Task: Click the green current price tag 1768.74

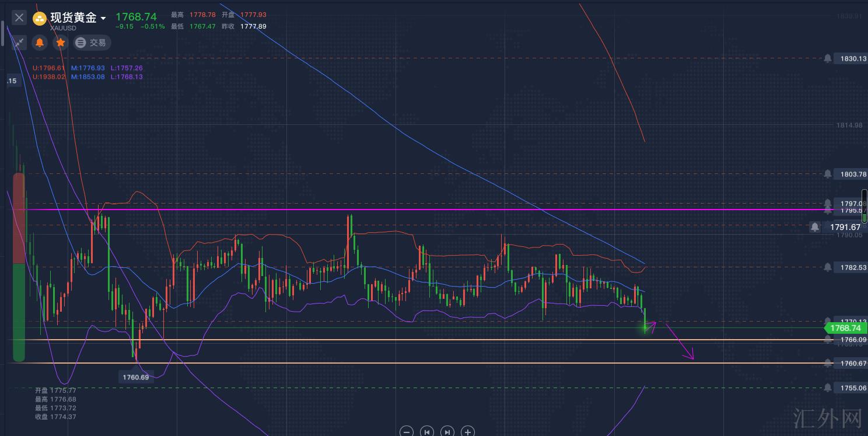Action: [x=845, y=328]
